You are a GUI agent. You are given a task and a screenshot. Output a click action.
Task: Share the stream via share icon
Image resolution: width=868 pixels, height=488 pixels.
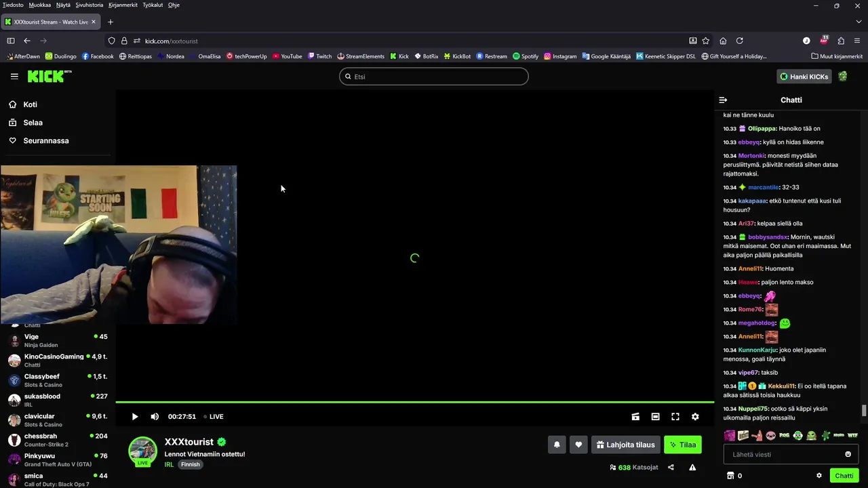pos(671,467)
